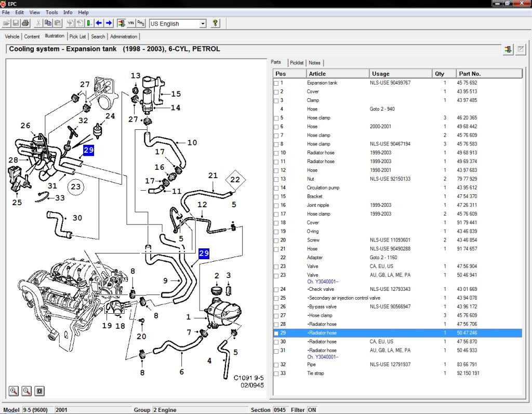This screenshot has height=414, width=532.
Task: Switch to the Administration tab
Action: click(124, 36)
